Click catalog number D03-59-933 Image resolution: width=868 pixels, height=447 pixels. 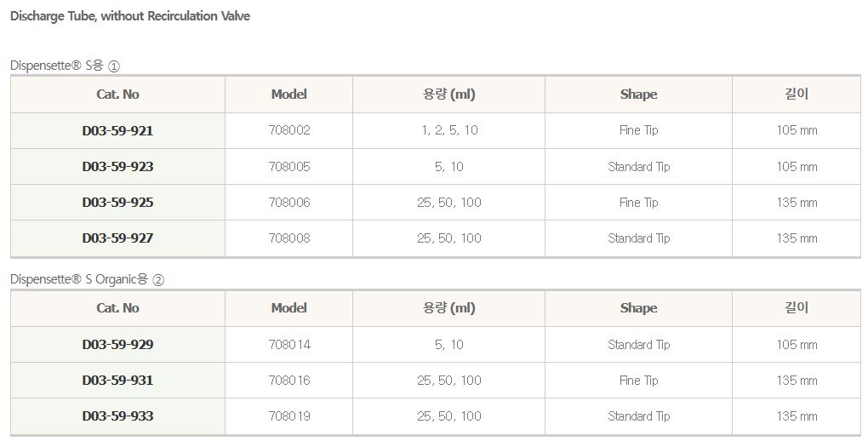point(117,416)
